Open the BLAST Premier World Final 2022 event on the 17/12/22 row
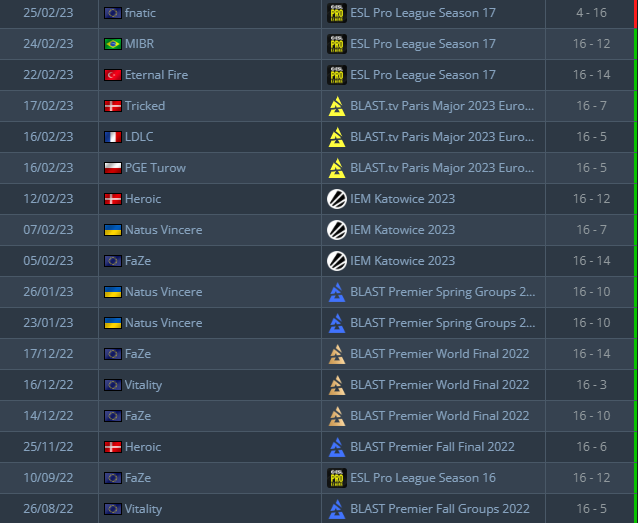 tap(439, 354)
